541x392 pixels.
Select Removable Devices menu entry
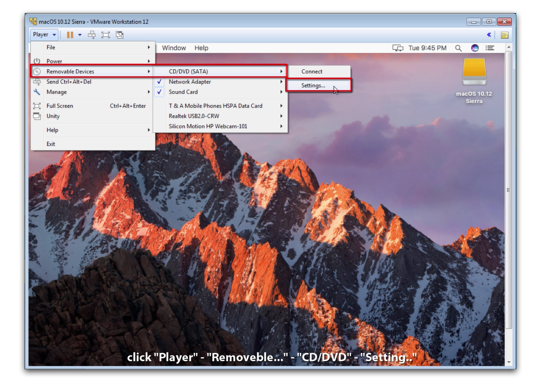pyautogui.click(x=92, y=72)
